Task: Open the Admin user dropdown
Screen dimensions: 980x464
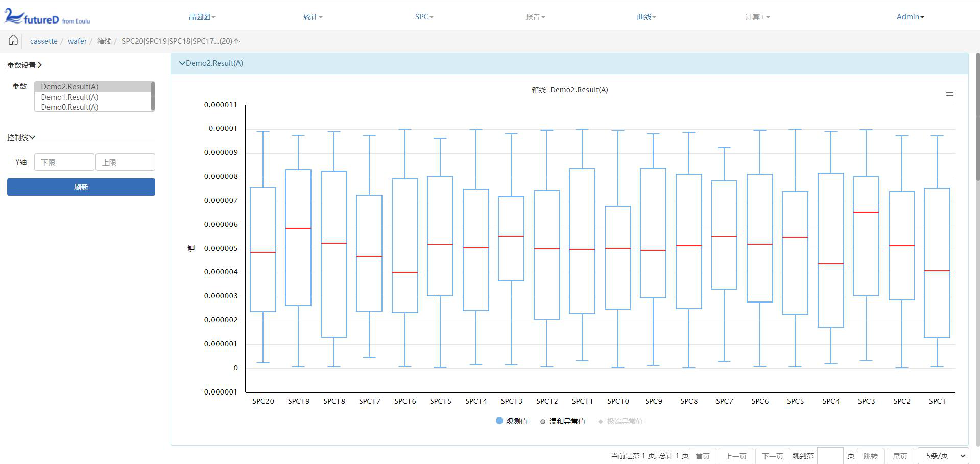Action: click(x=911, y=17)
